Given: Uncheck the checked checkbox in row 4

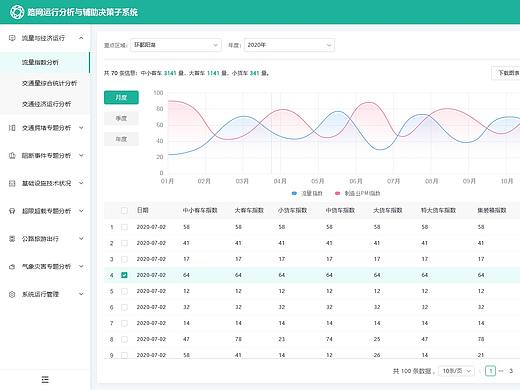Looking at the screenshot, I should (x=124, y=275).
